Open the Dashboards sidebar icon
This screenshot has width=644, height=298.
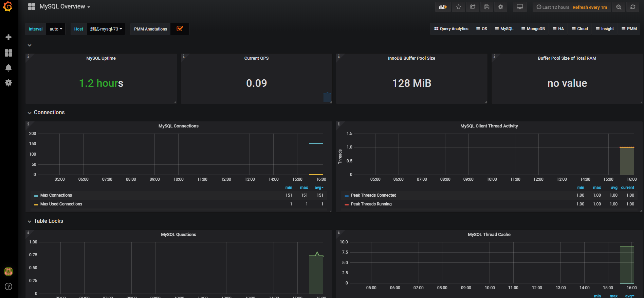click(x=8, y=53)
